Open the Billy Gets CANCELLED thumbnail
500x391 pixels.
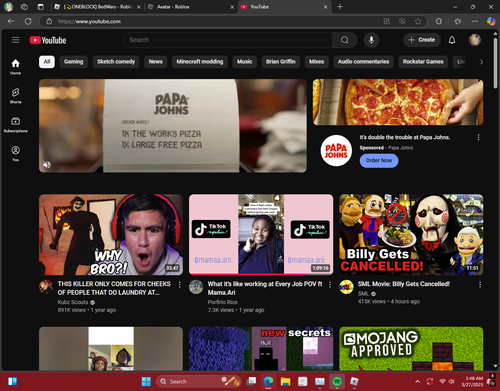(411, 235)
